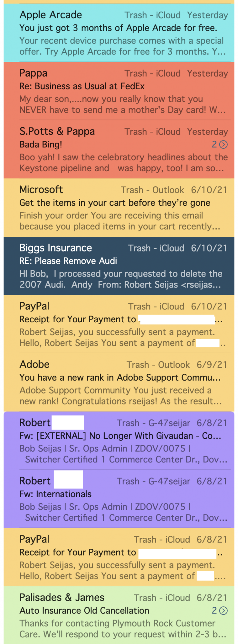Select Palisades & James insurance conversation
The width and height of the screenshot is (238, 644).
119,615
